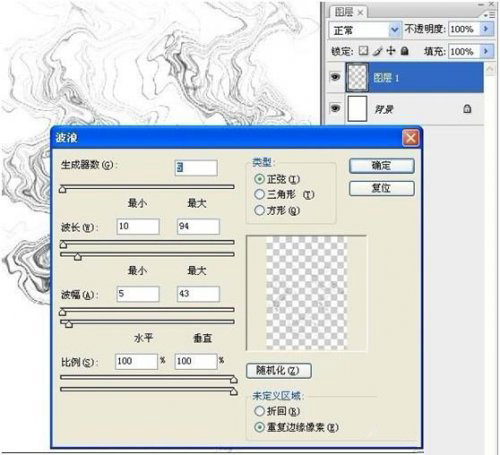500x455 pixels.
Task: Close the 波浪 dialog with red X
Action: tap(411, 137)
